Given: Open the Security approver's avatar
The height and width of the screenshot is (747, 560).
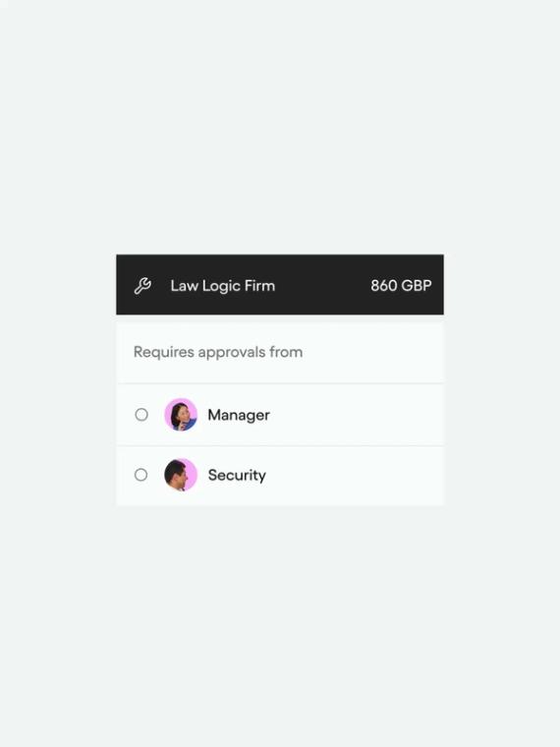Looking at the screenshot, I should pyautogui.click(x=181, y=475).
